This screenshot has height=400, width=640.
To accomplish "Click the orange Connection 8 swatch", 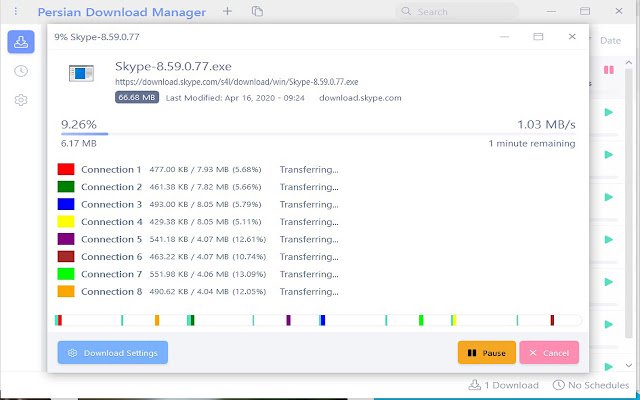I will [x=66, y=291].
